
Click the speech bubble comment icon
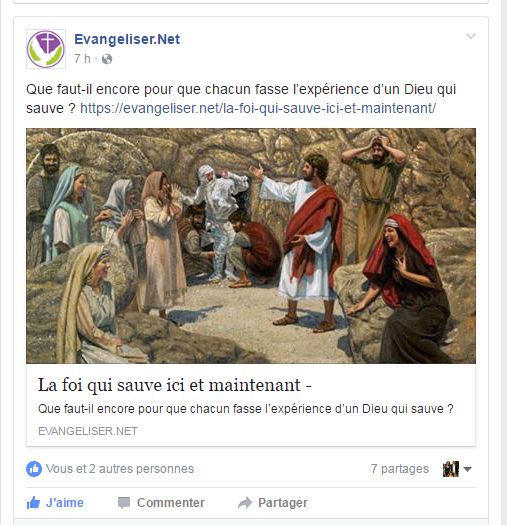click(124, 503)
